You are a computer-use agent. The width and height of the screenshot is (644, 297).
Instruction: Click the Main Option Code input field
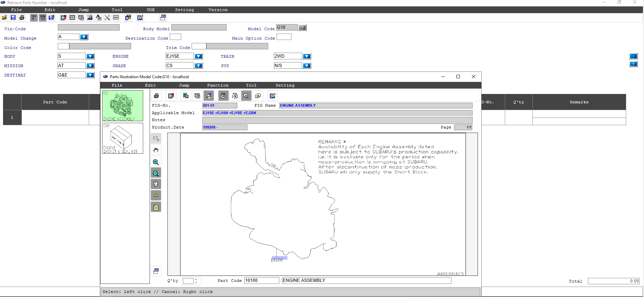pos(284,37)
